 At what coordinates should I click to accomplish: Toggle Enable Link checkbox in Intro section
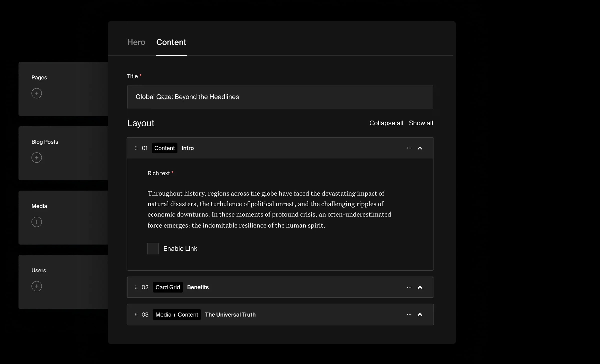pos(153,248)
